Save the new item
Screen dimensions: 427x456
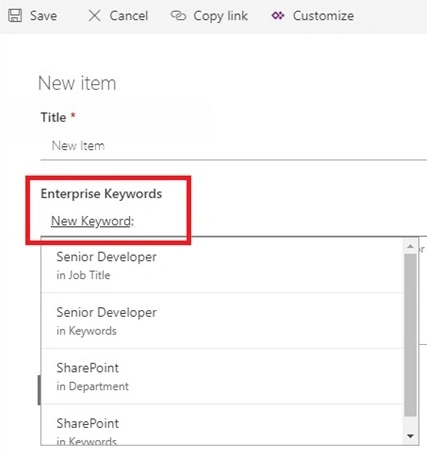[33, 16]
